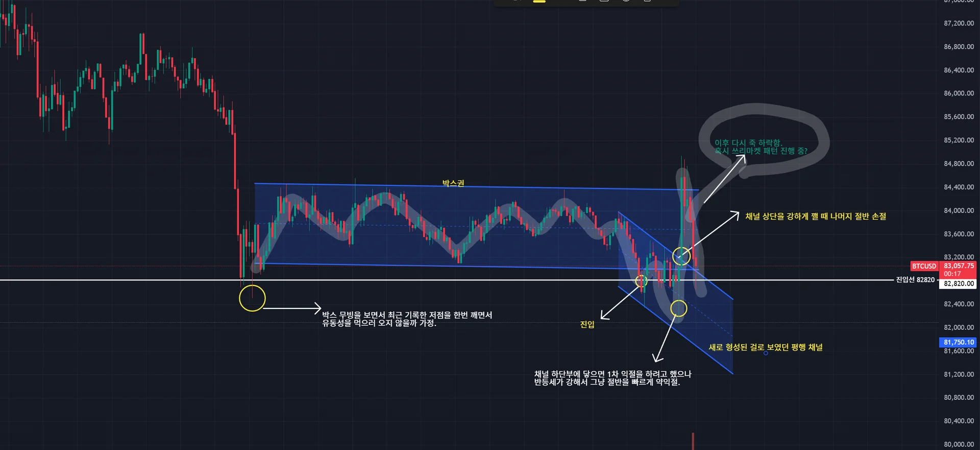
Task: Click the 86,000.00 price scale label
Action: click(959, 93)
